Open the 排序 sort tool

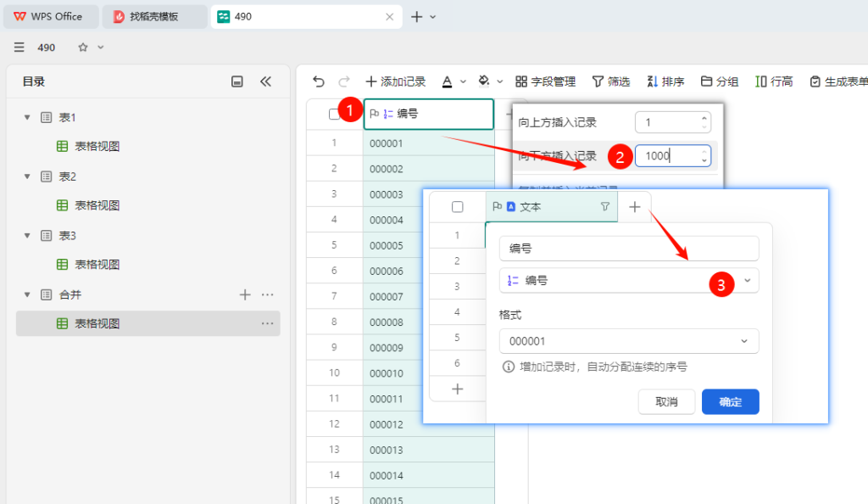pyautogui.click(x=665, y=81)
